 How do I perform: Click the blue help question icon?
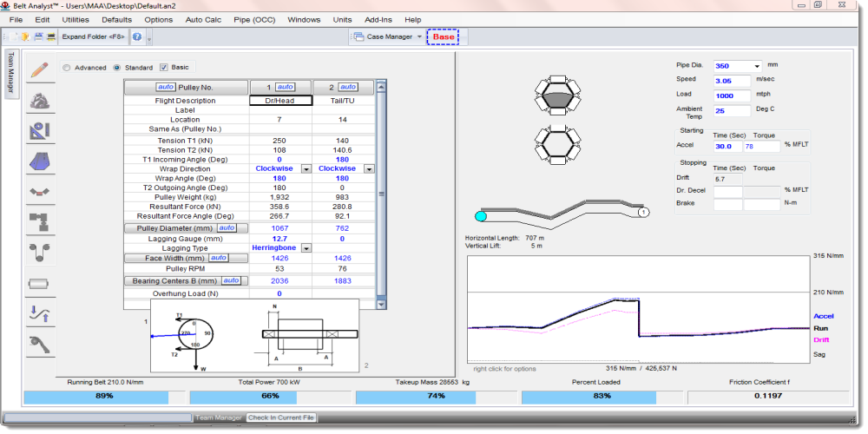click(x=137, y=36)
